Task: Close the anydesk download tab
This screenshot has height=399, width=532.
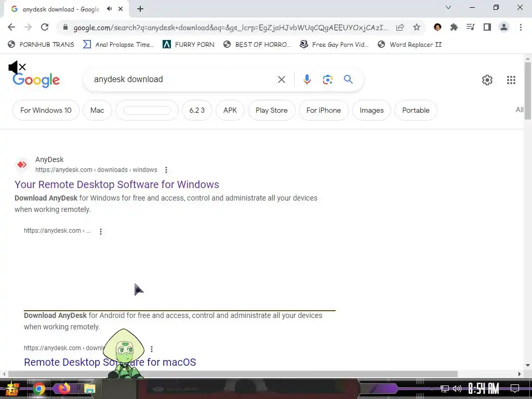Action: [x=121, y=9]
